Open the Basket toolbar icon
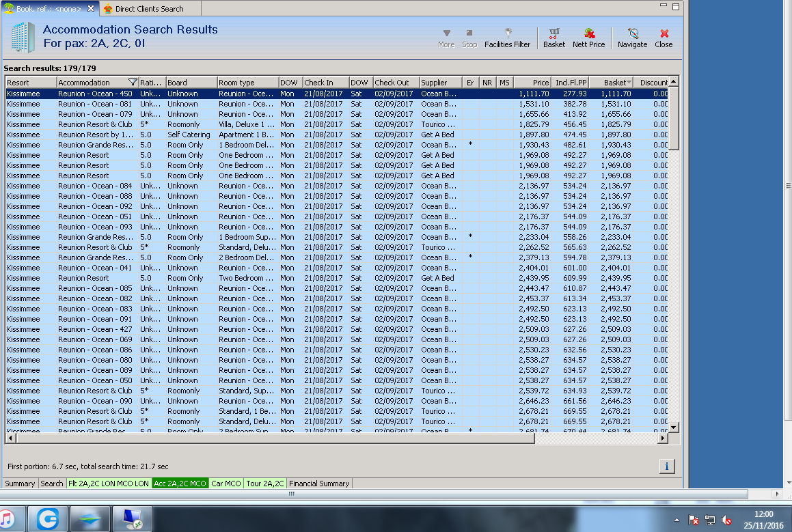The height and width of the screenshot is (532, 792). coord(554,37)
